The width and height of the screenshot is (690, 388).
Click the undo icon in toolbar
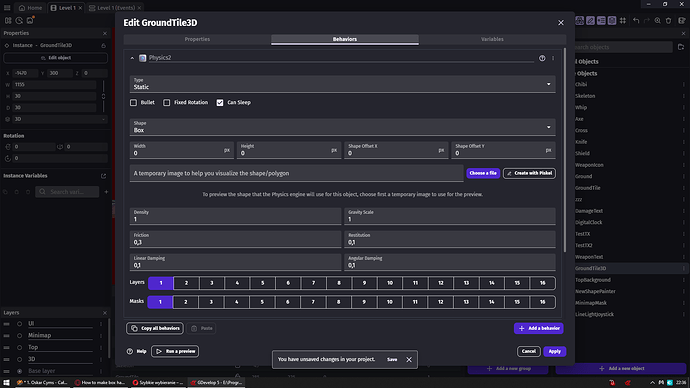[636, 20]
